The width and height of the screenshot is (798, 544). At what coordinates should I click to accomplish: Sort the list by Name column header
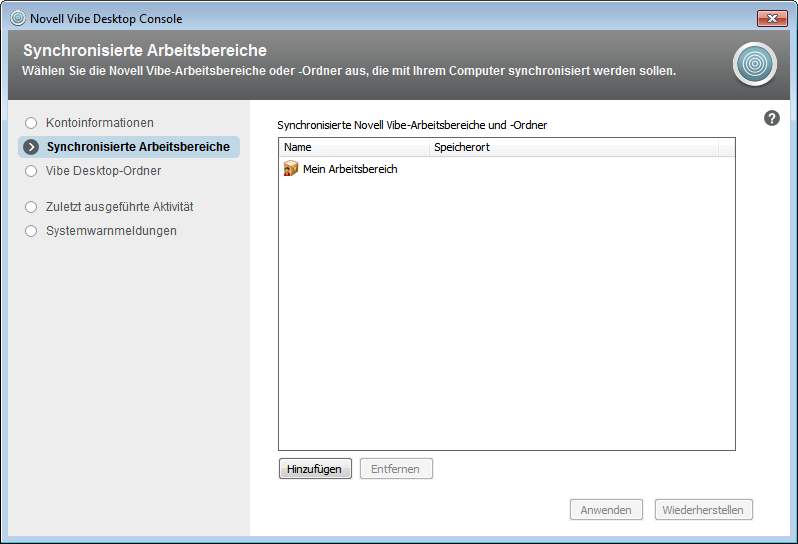point(354,147)
